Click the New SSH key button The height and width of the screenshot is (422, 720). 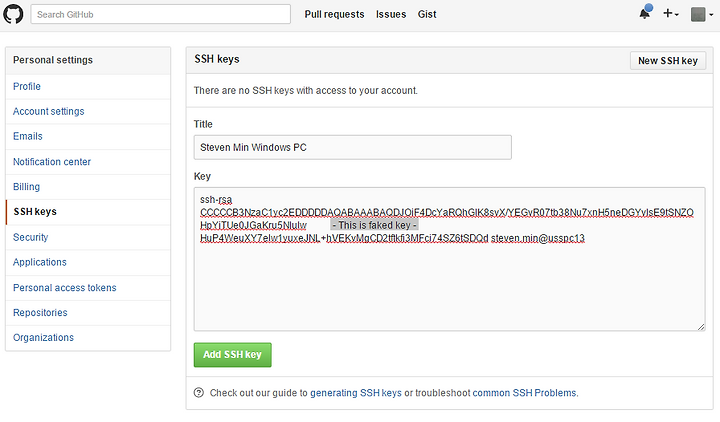(x=668, y=61)
